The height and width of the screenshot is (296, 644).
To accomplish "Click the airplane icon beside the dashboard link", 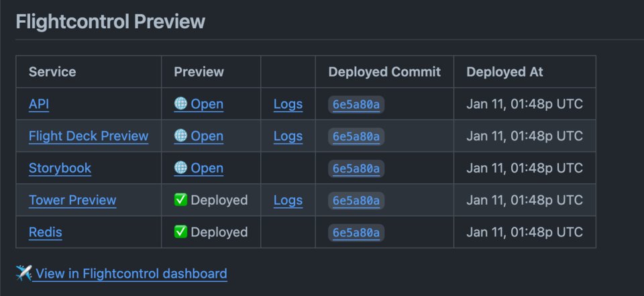I will click(23, 273).
